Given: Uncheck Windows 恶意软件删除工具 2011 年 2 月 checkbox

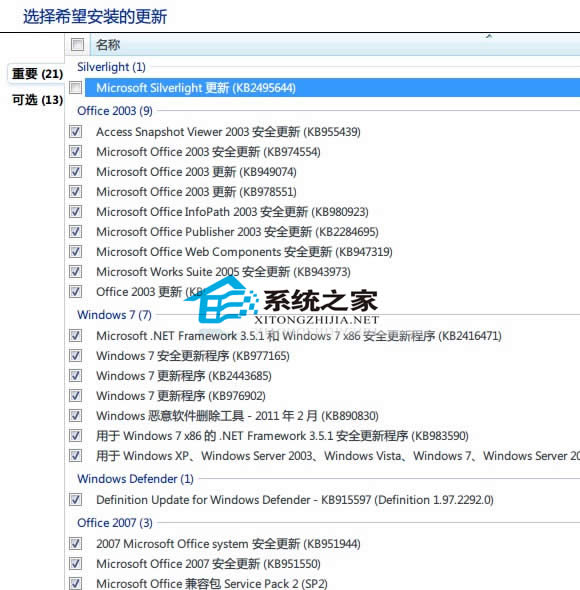Looking at the screenshot, I should click(75, 415).
